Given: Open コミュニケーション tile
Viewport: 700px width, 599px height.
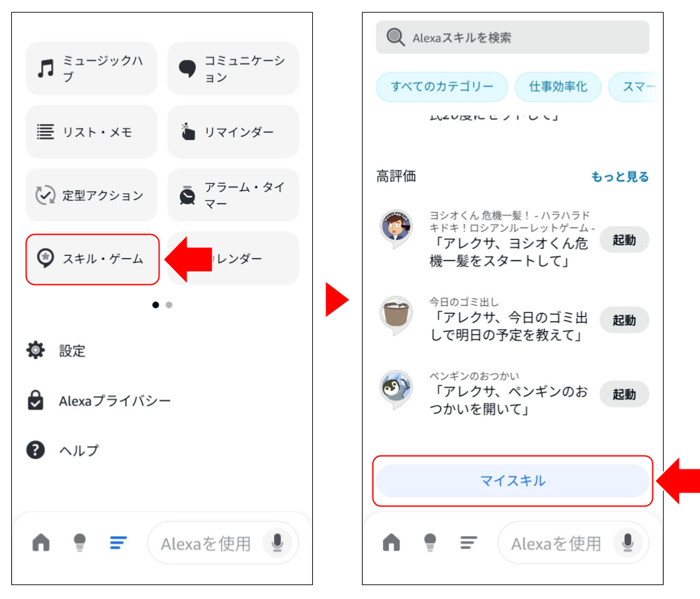Looking at the screenshot, I should point(233,69).
